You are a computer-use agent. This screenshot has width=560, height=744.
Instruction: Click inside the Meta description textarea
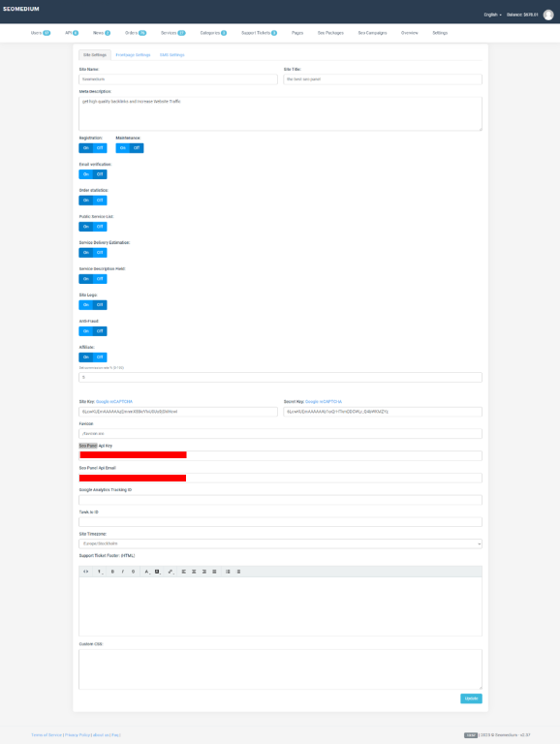[x=280, y=114]
